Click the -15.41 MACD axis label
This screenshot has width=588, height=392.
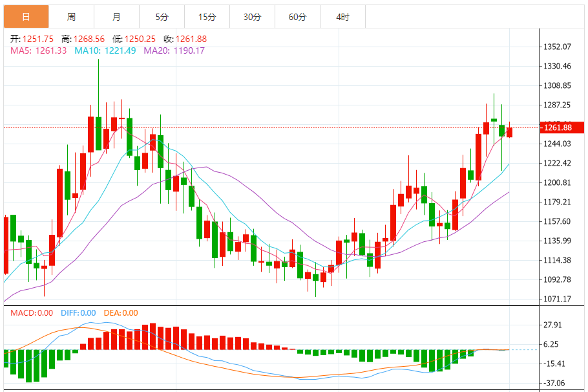coord(554,364)
